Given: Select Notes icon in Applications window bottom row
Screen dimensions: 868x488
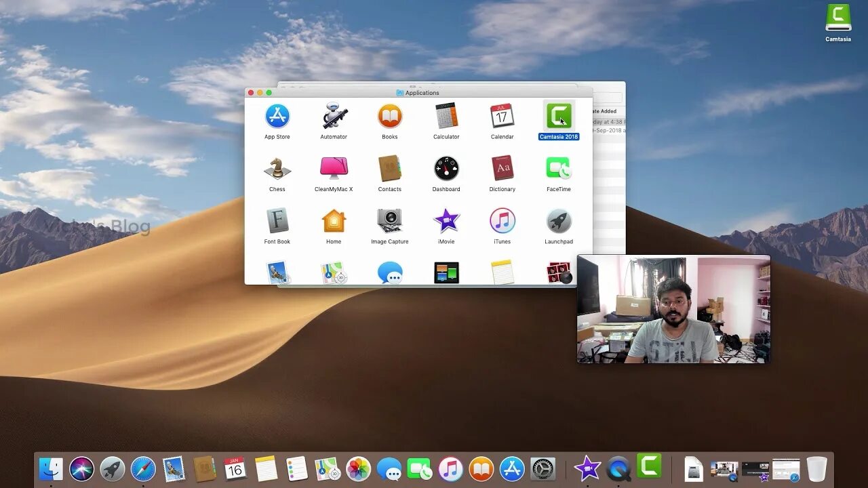Looking at the screenshot, I should [502, 272].
